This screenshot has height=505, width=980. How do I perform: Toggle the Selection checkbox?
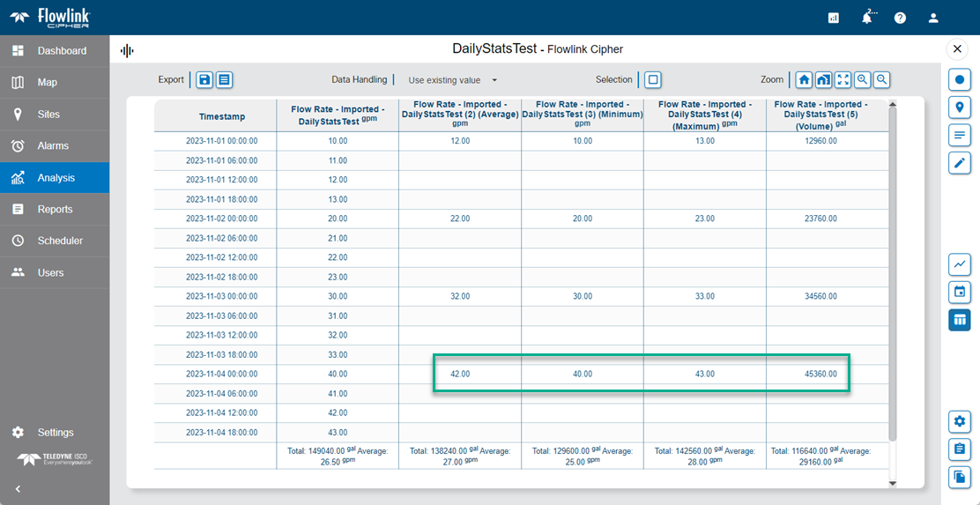pos(653,80)
